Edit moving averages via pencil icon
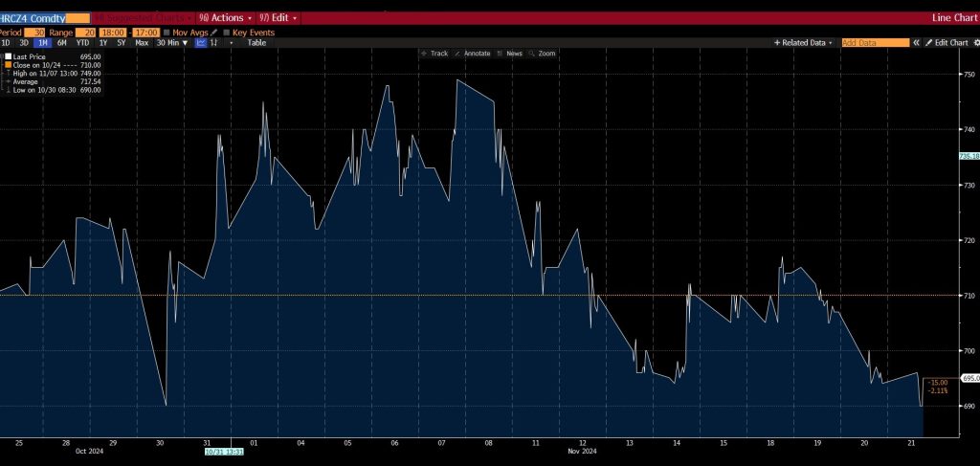The image size is (980, 466). [x=214, y=33]
